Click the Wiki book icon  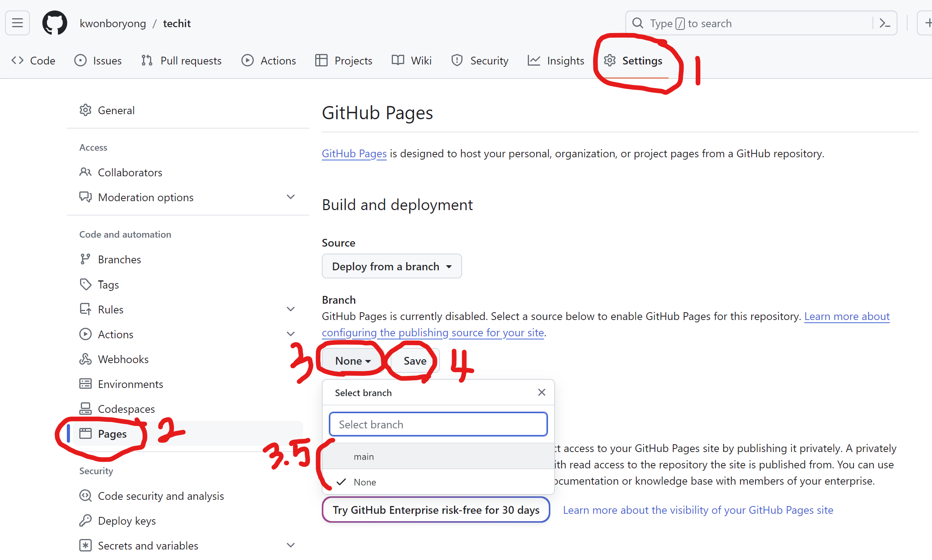[x=398, y=60]
